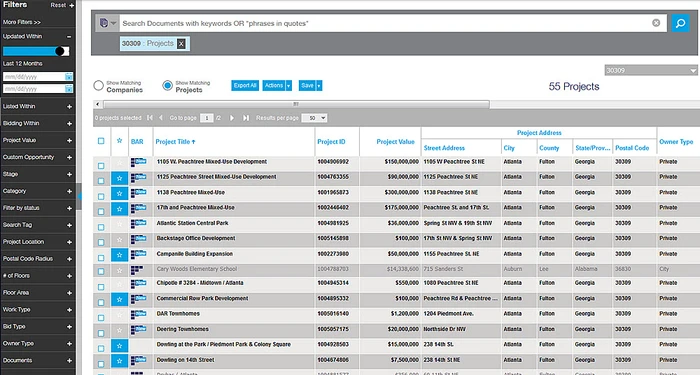The image size is (700, 375).
Task: Unstar Campanile Building Expansion project
Action: click(119, 255)
